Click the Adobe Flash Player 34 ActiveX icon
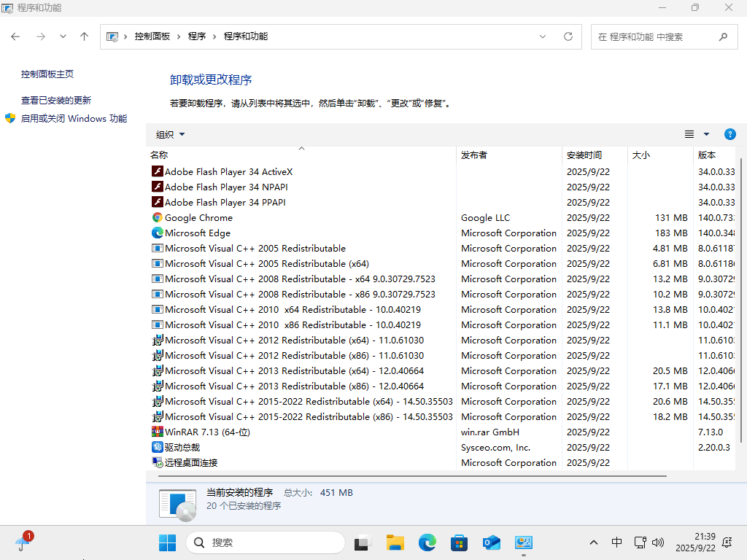747x560 pixels. tap(157, 171)
